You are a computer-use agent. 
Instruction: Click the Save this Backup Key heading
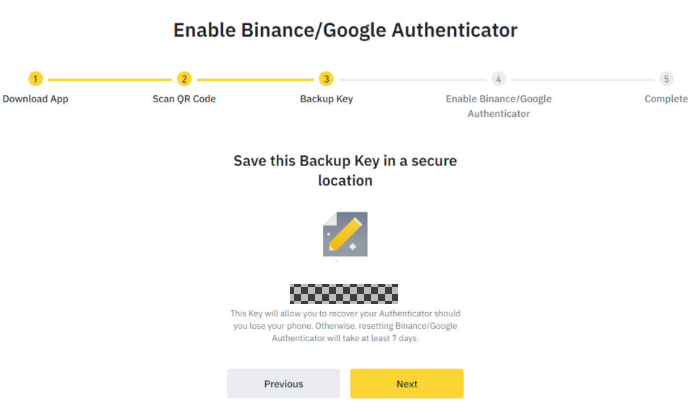[345, 171]
